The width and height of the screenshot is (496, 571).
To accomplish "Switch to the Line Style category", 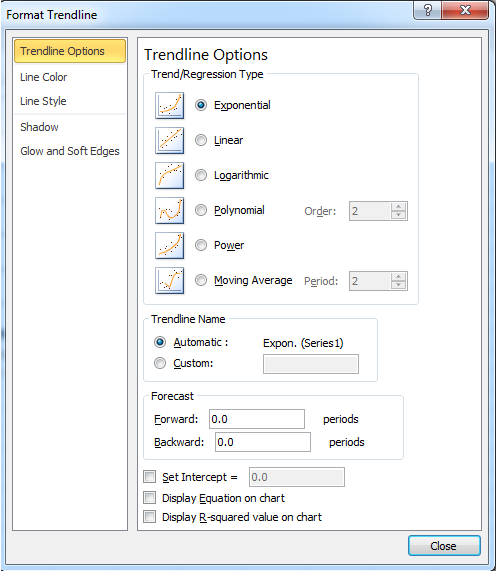I will pyautogui.click(x=70, y=101).
